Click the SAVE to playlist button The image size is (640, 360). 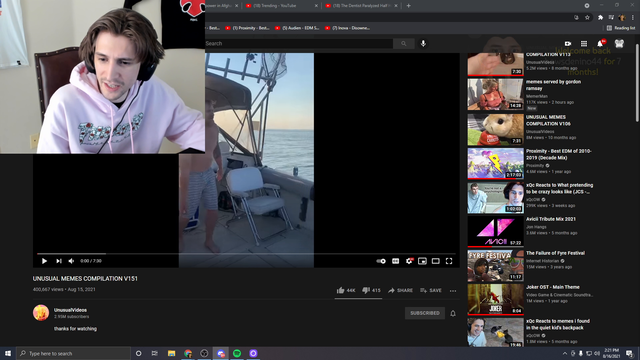431,291
